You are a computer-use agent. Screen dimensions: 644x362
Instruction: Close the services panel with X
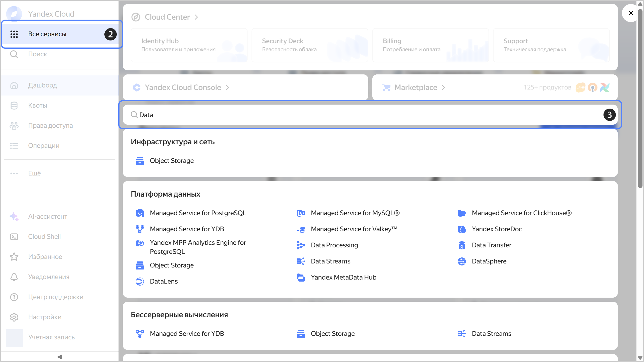(x=631, y=13)
